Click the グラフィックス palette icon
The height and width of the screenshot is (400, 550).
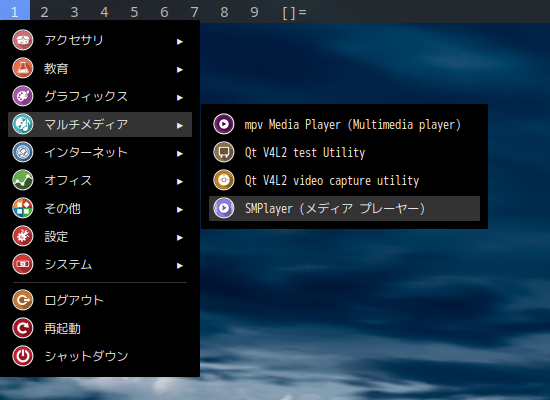click(23, 96)
